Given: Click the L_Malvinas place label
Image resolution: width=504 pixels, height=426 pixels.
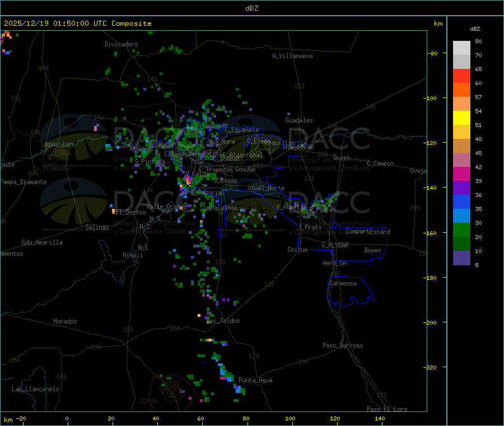Looking at the screenshot, I should point(221,208).
